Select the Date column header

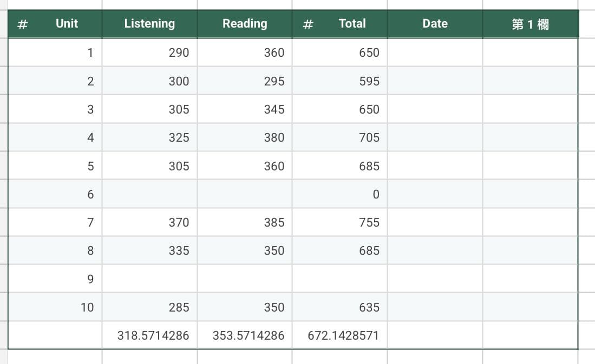pyautogui.click(x=435, y=24)
